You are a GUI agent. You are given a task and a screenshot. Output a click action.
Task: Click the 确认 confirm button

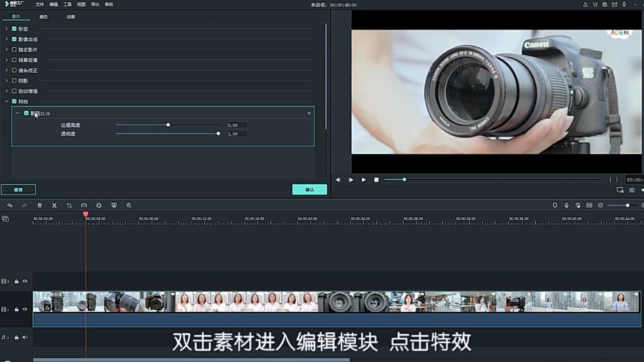(309, 190)
